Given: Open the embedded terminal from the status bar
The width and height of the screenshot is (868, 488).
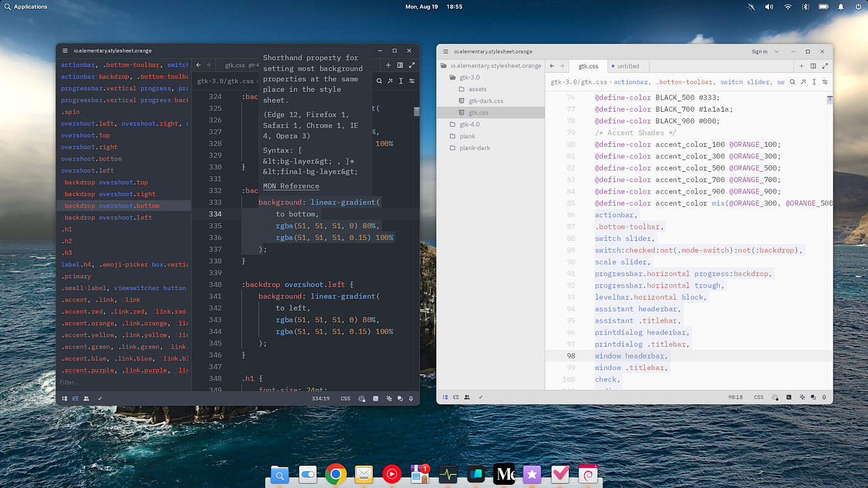Looking at the screenshot, I should (789, 397).
